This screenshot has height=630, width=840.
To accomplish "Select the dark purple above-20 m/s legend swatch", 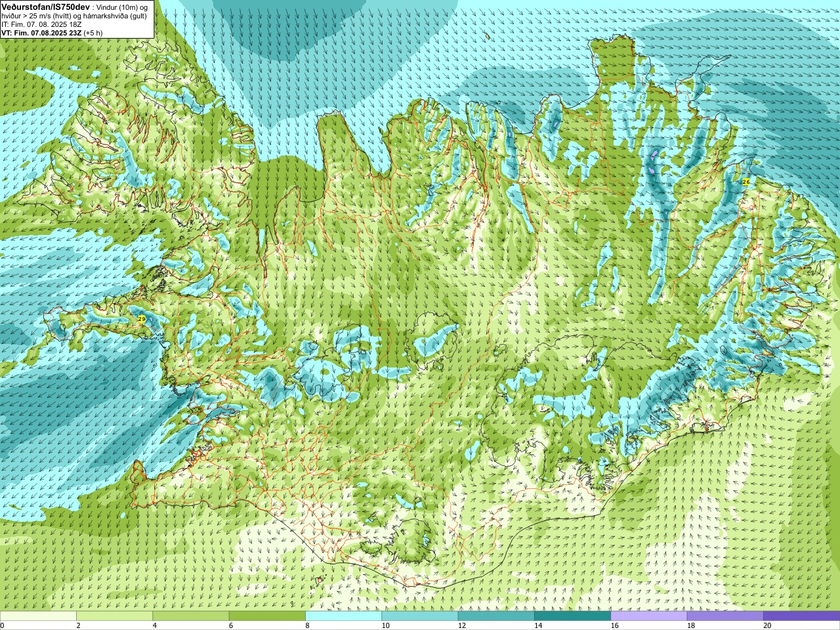I will [x=801, y=616].
